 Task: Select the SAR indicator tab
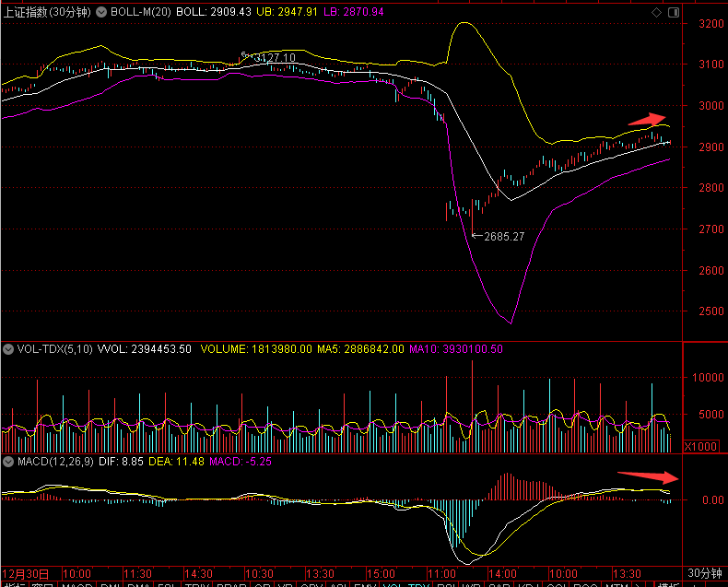click(x=499, y=584)
